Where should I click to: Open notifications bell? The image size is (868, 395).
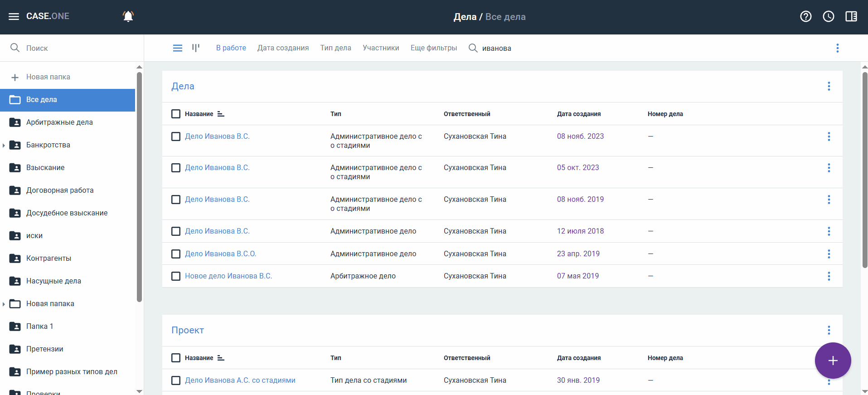tap(128, 16)
